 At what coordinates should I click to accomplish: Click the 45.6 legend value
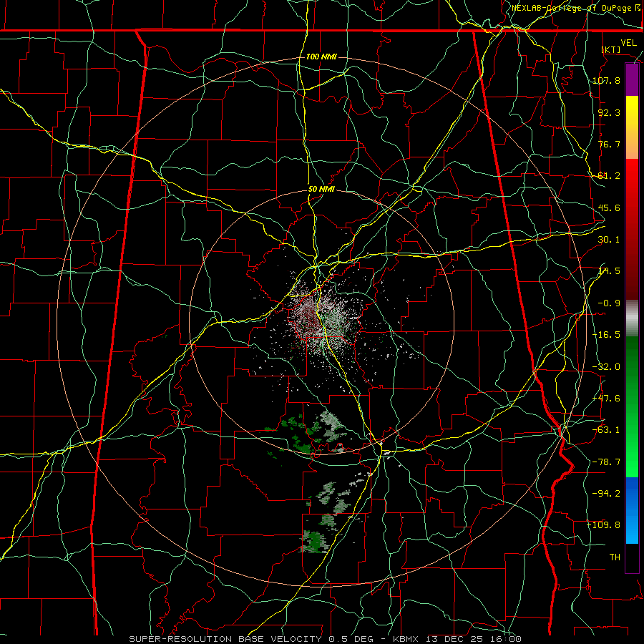[x=609, y=208]
